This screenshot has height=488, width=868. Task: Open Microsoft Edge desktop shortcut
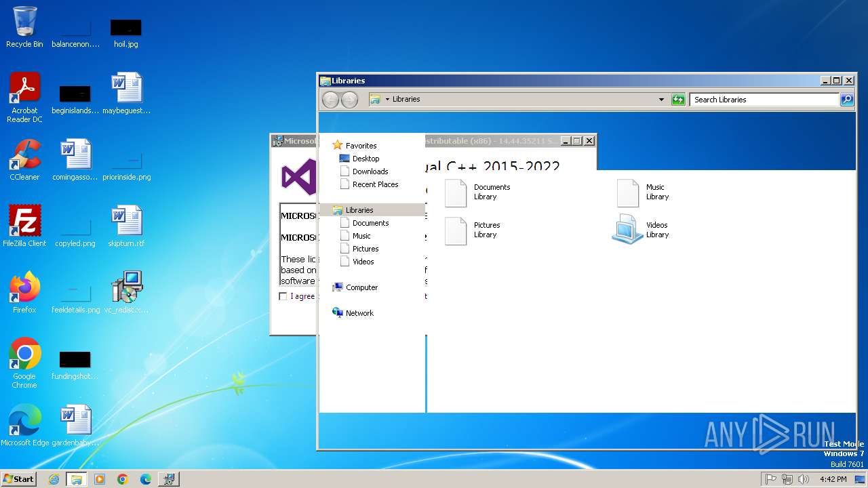pos(24,426)
